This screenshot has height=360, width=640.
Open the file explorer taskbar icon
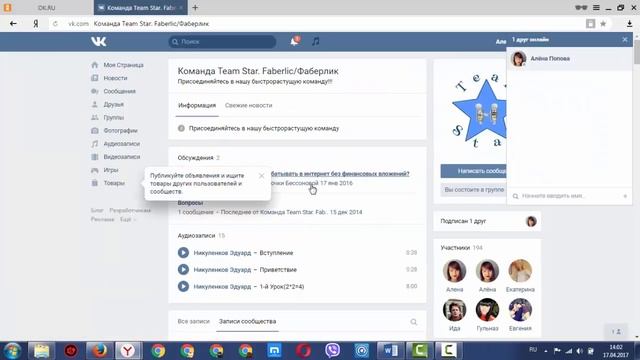click(x=41, y=351)
